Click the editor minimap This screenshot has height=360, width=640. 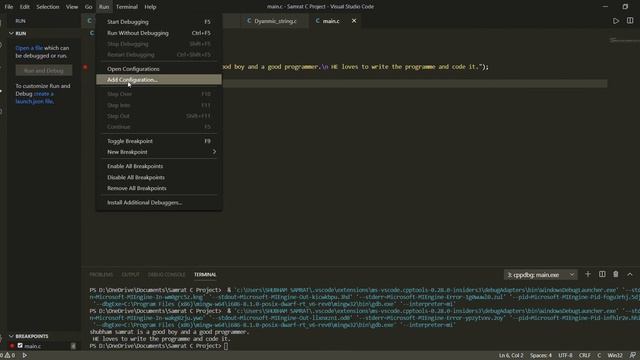pyautogui.click(x=624, y=40)
